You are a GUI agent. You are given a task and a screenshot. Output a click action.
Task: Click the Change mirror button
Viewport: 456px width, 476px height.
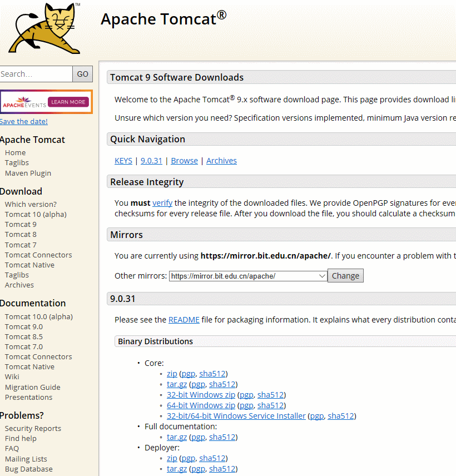pos(345,276)
